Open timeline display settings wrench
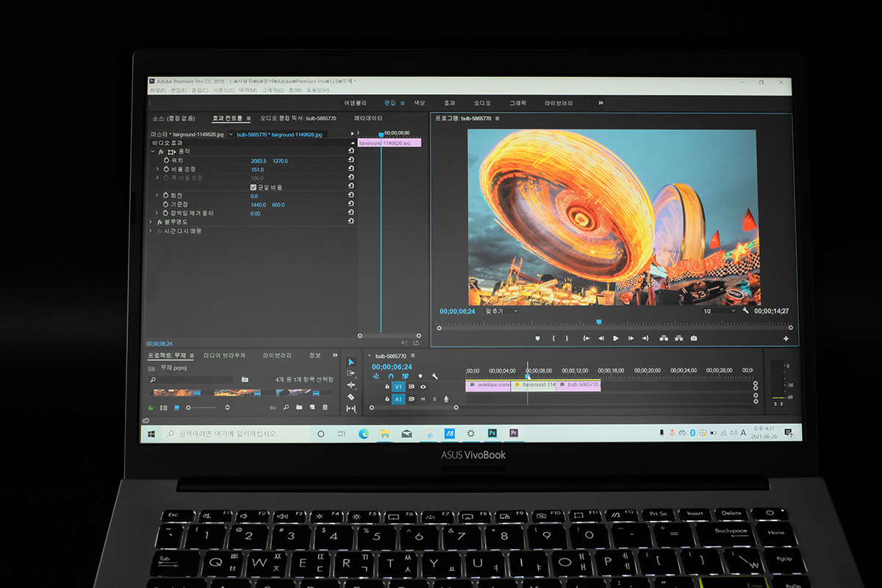 pyautogui.click(x=435, y=376)
